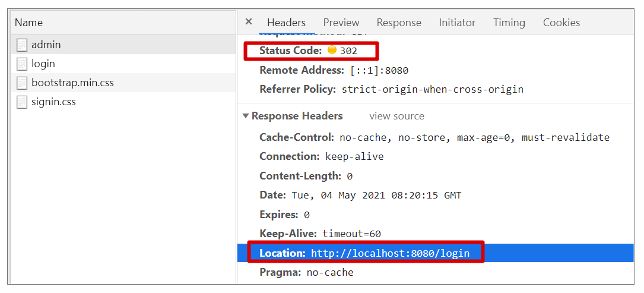
Task: Collapse the Response Headers section
Action: [246, 116]
